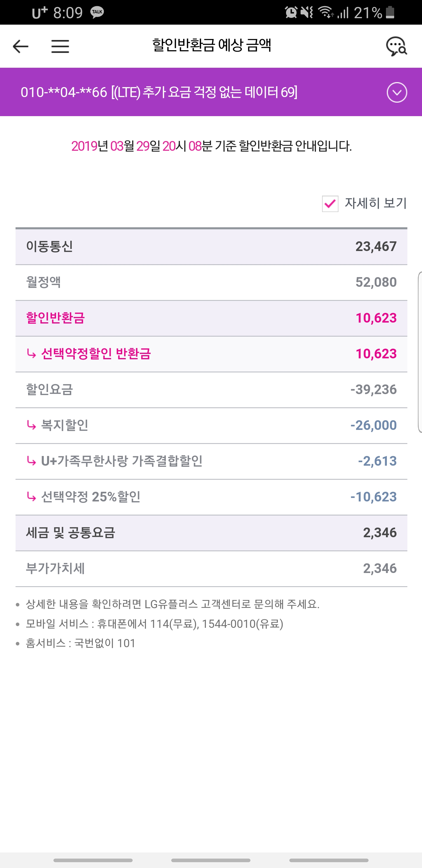This screenshot has width=422, height=868.
Task: Open the chat search icon
Action: click(397, 46)
